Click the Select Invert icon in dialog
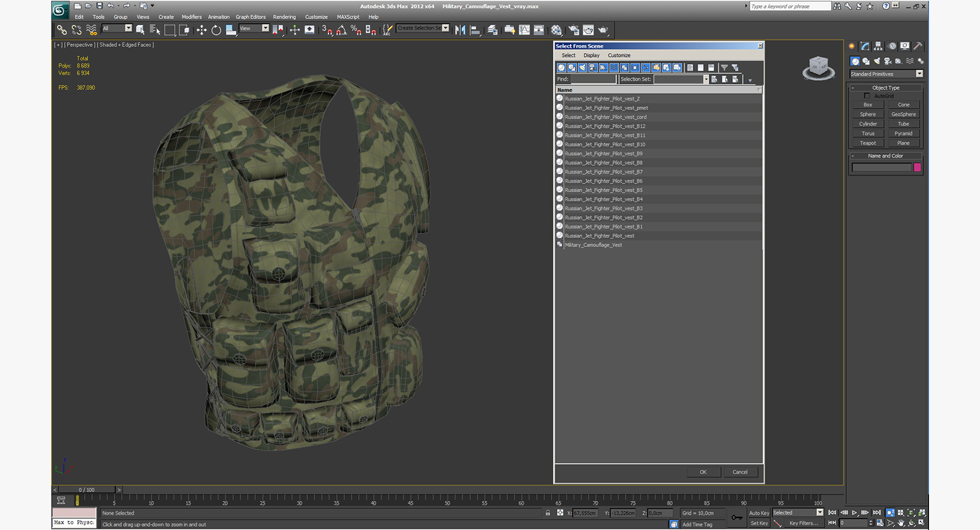The height and width of the screenshot is (530, 980). tap(711, 68)
